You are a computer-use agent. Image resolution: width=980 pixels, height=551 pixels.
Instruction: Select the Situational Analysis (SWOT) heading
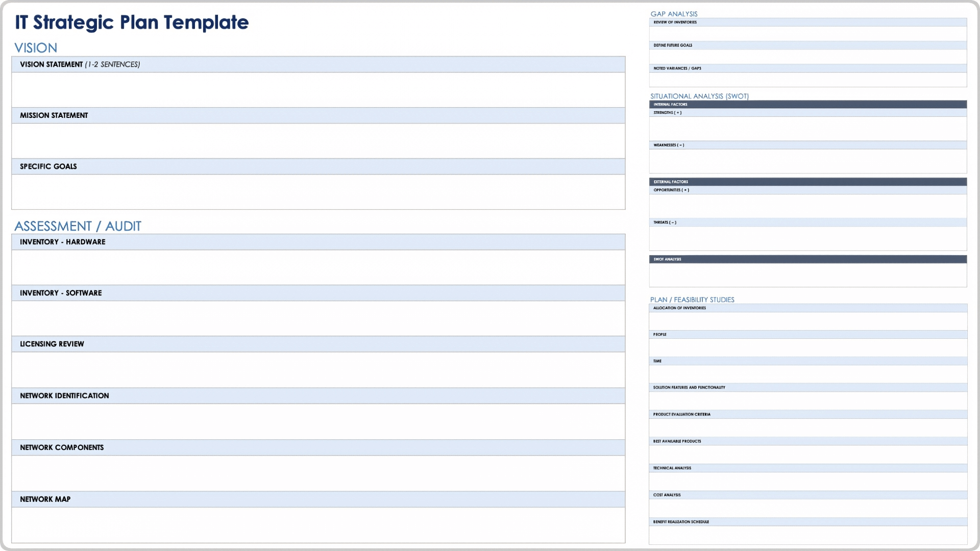coord(699,96)
